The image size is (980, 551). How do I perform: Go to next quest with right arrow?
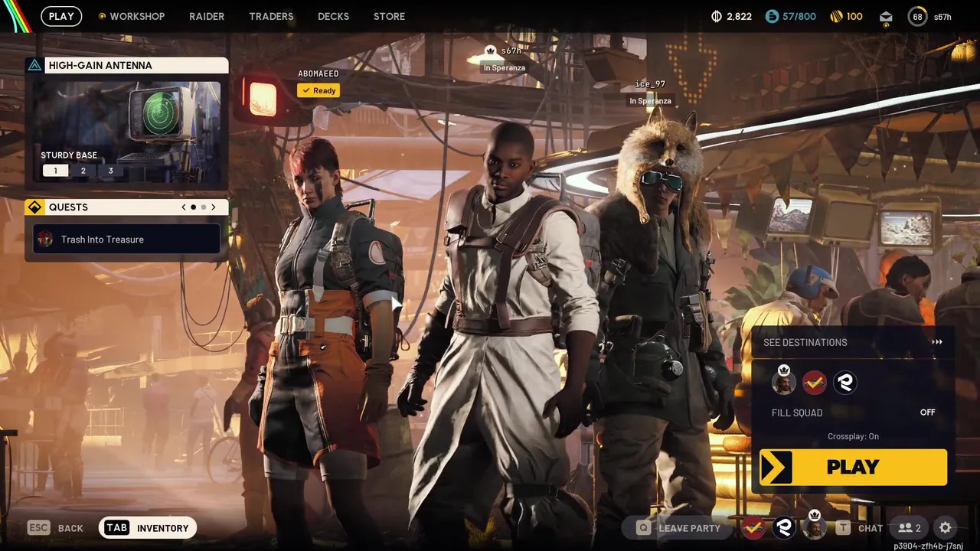pos(214,207)
